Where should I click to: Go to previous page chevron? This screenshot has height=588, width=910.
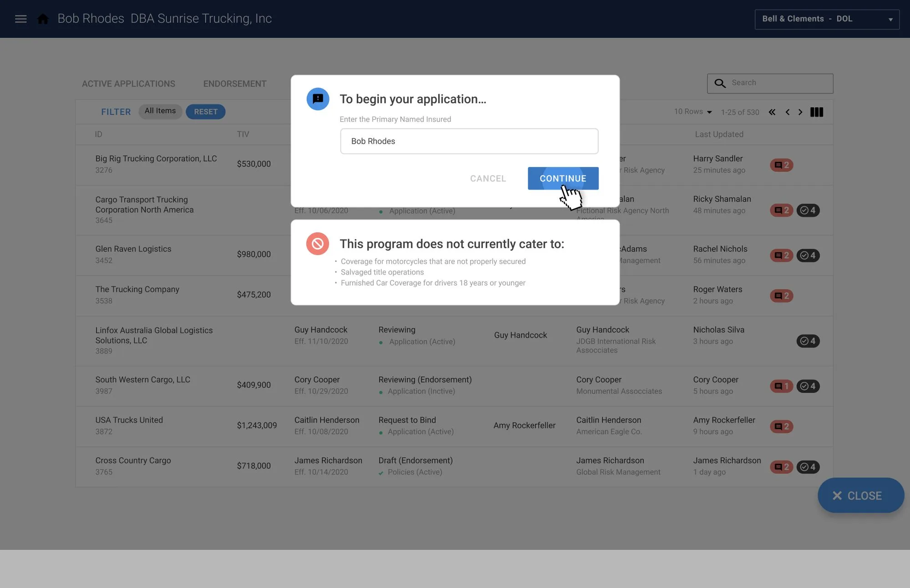[x=787, y=112]
